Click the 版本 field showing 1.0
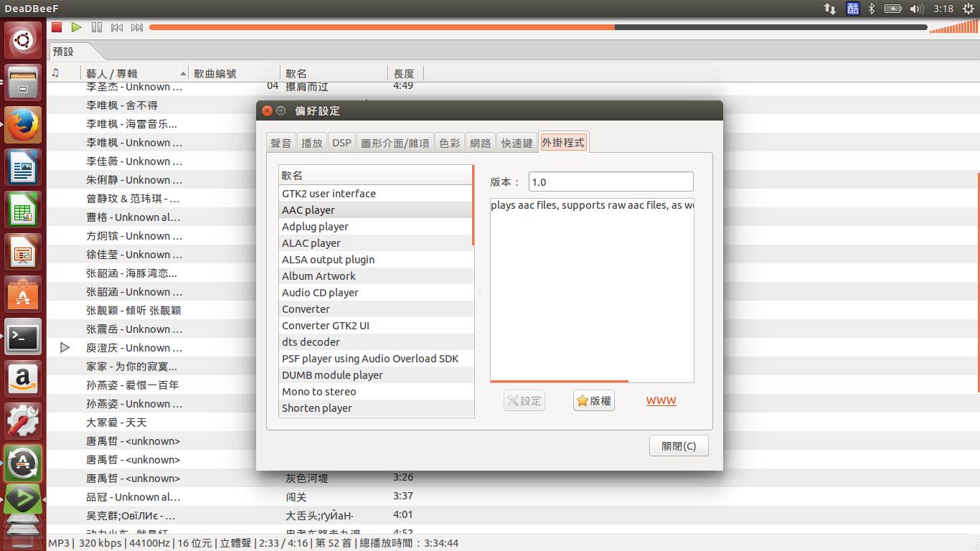980x551 pixels. pyautogui.click(x=611, y=182)
